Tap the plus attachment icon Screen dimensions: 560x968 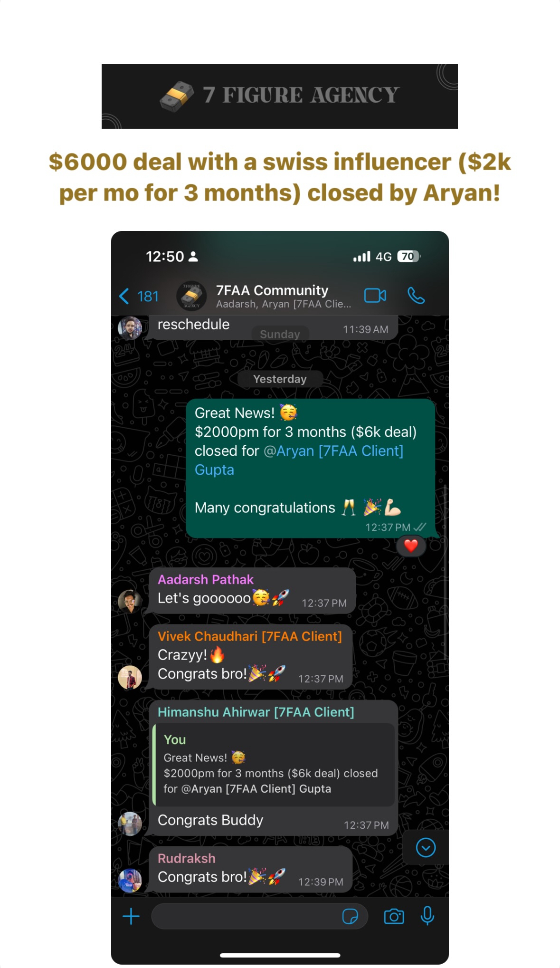click(131, 916)
